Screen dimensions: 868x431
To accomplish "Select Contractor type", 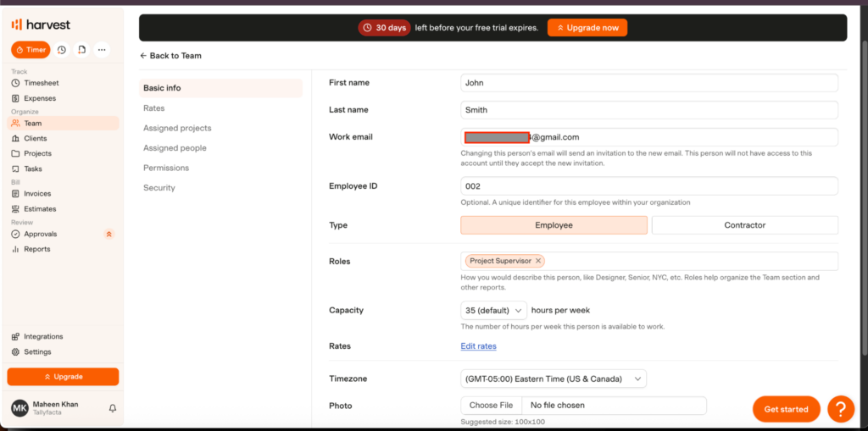I will click(744, 225).
